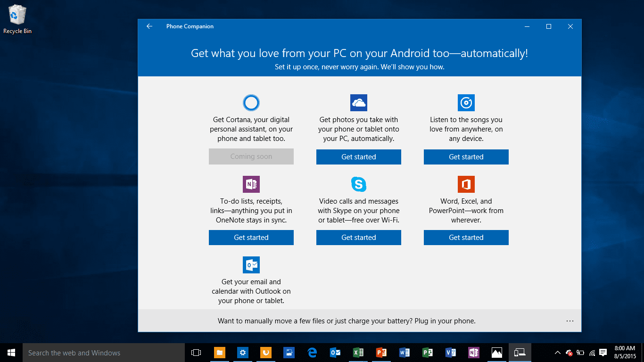
Task: Click the Groove Music icon
Action: [x=466, y=103]
